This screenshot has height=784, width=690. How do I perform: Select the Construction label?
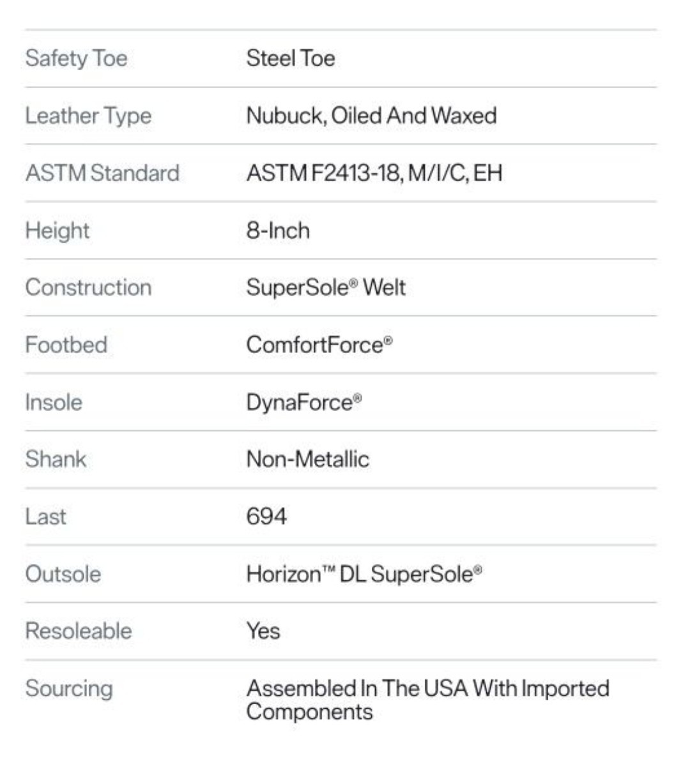tap(88, 287)
